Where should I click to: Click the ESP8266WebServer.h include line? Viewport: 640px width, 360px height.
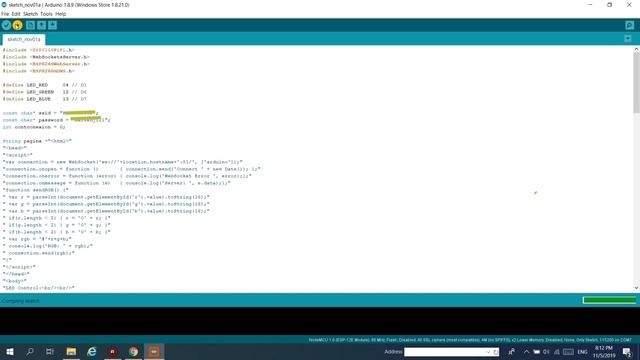[46, 64]
